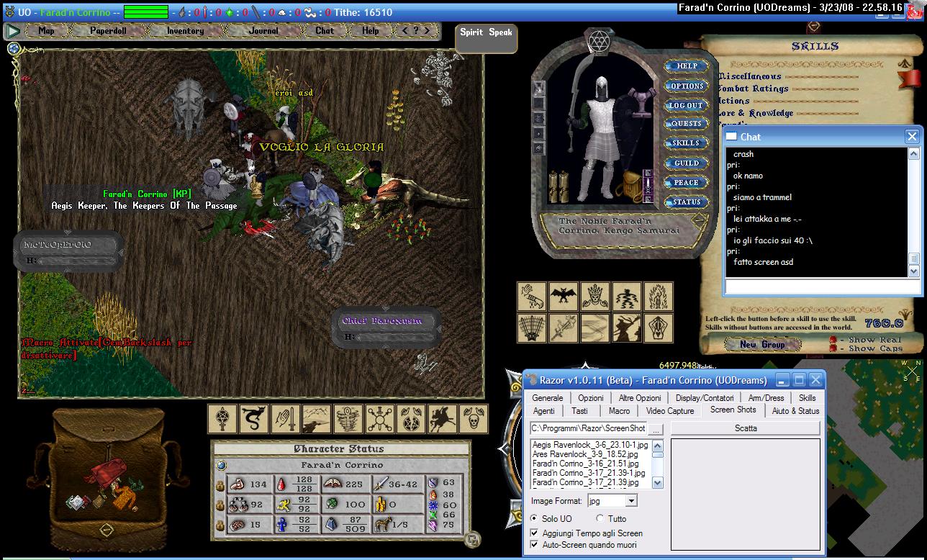Screen dimensions: 927x560
Task: Click the GUILD paperdoll button
Action: (686, 163)
